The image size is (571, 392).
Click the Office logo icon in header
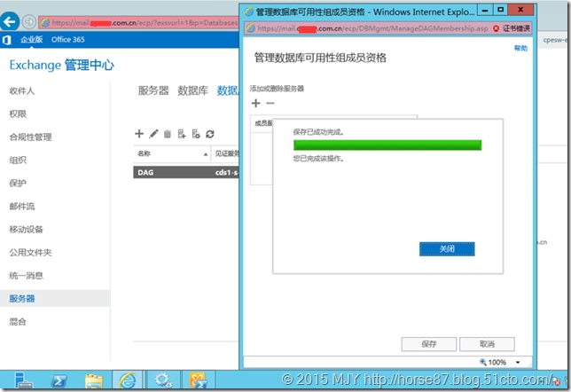click(7, 40)
